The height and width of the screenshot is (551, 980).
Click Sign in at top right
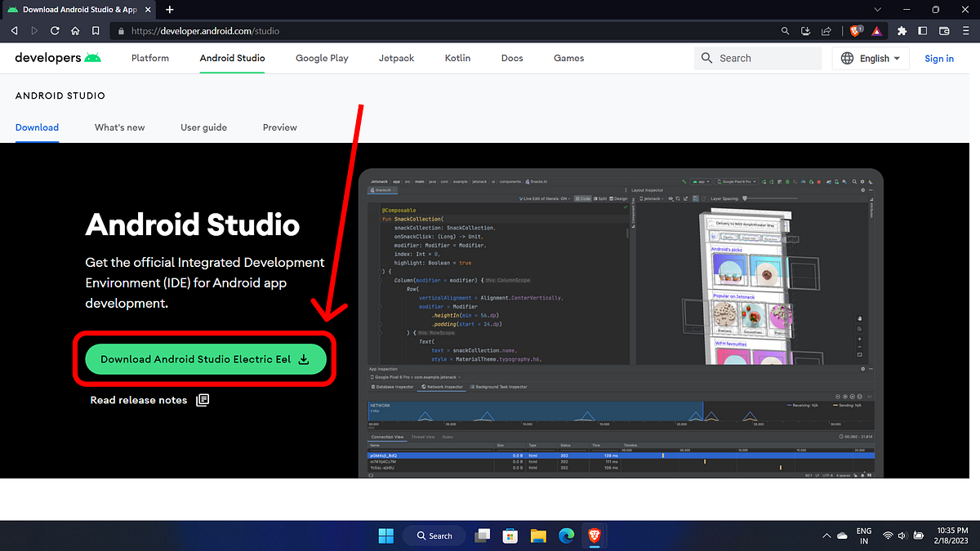pos(938,58)
